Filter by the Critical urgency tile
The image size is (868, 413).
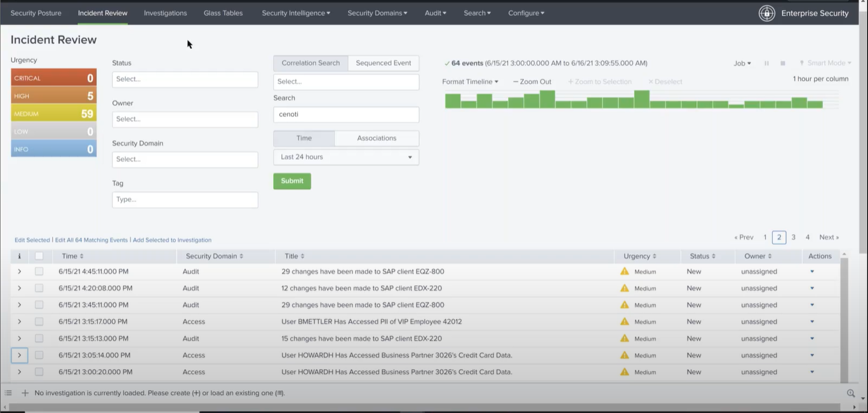[54, 78]
